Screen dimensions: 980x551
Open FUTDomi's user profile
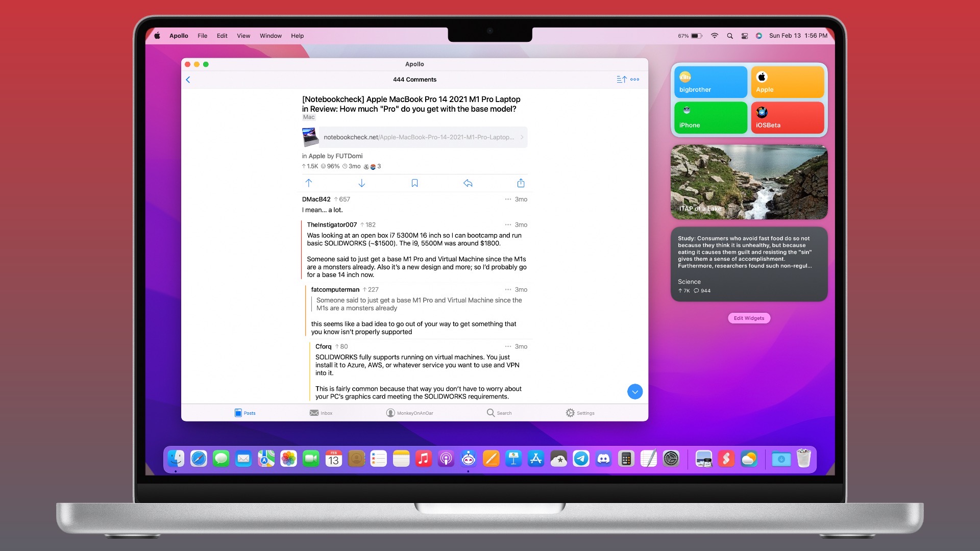click(x=349, y=156)
